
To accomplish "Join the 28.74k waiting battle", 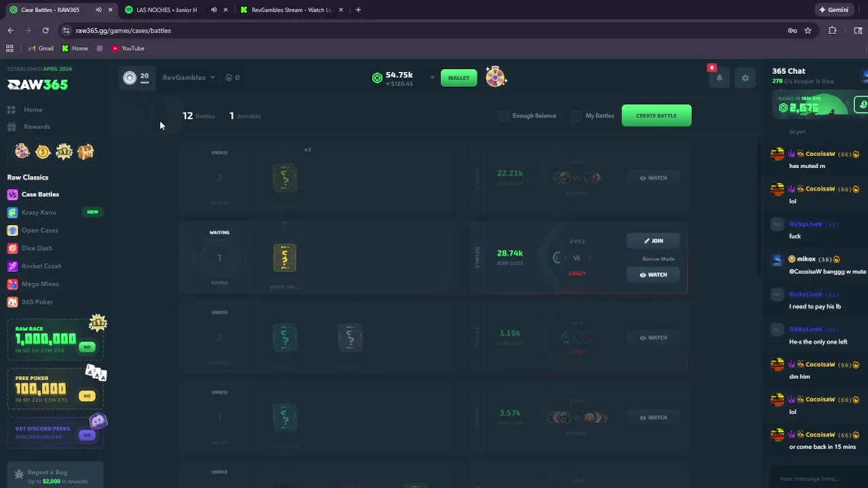I will pos(653,241).
